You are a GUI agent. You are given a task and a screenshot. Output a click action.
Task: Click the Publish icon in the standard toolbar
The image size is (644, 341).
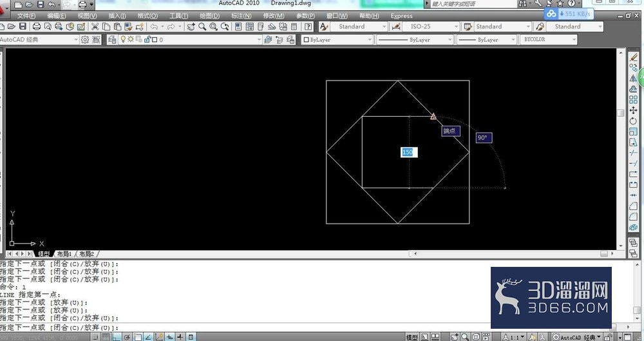[x=59, y=26]
